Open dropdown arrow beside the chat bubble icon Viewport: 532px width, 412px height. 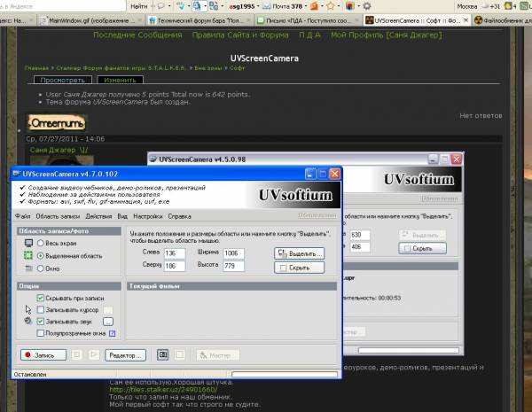click(x=169, y=6)
